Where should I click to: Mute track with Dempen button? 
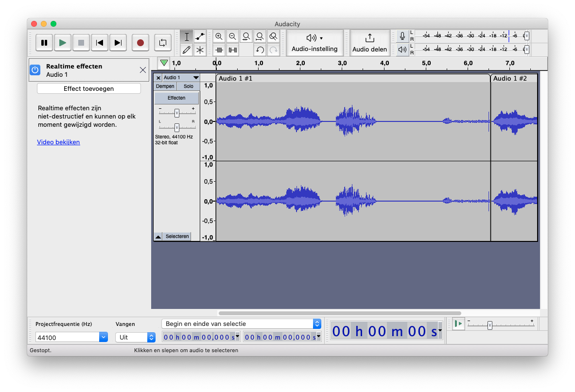[165, 86]
